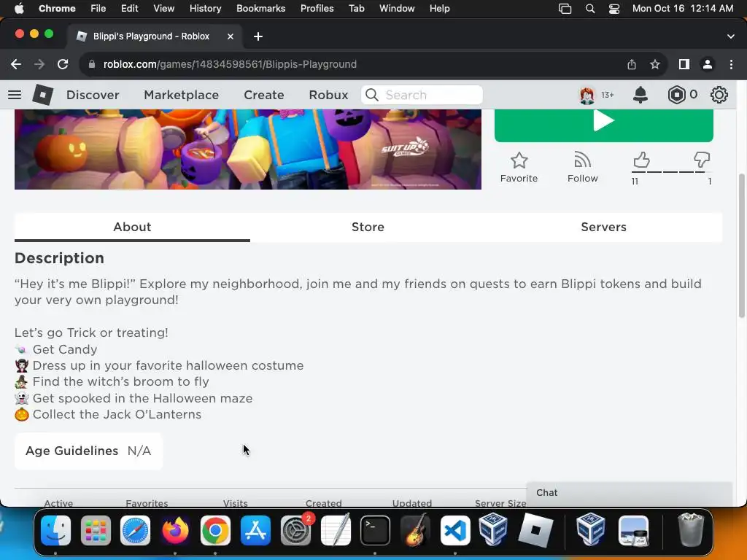Open macOS Control Center

614,9
